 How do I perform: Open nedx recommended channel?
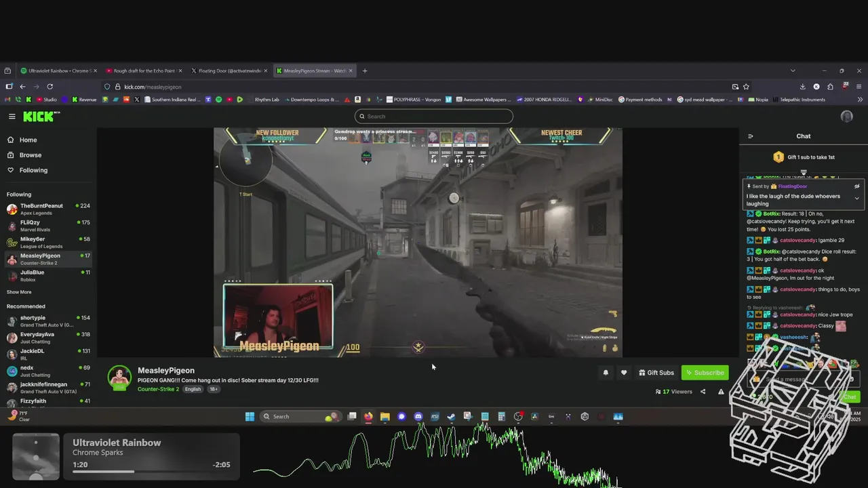47,371
